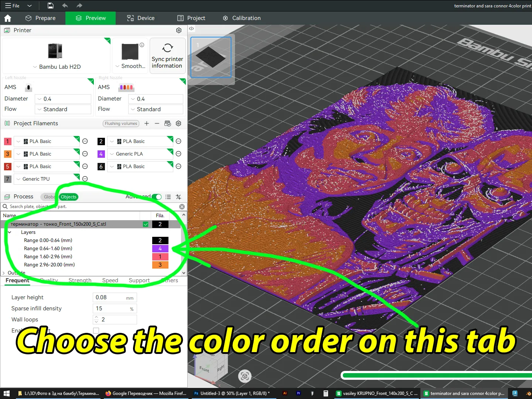The image size is (532, 399).
Task: Open more options for filament 1
Action: 85,141
